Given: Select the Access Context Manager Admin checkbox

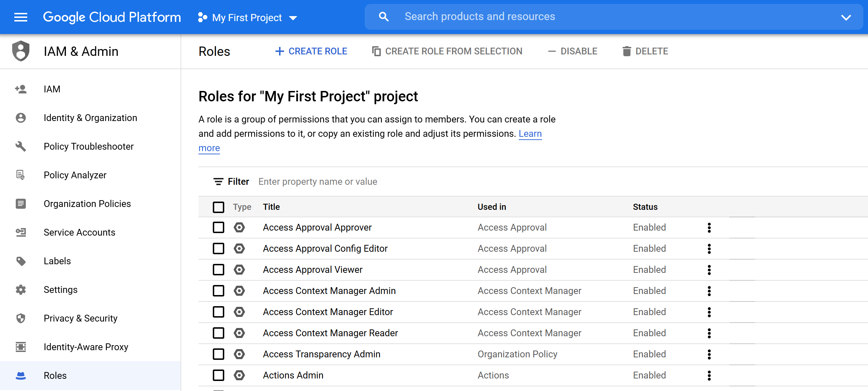Looking at the screenshot, I should [219, 291].
